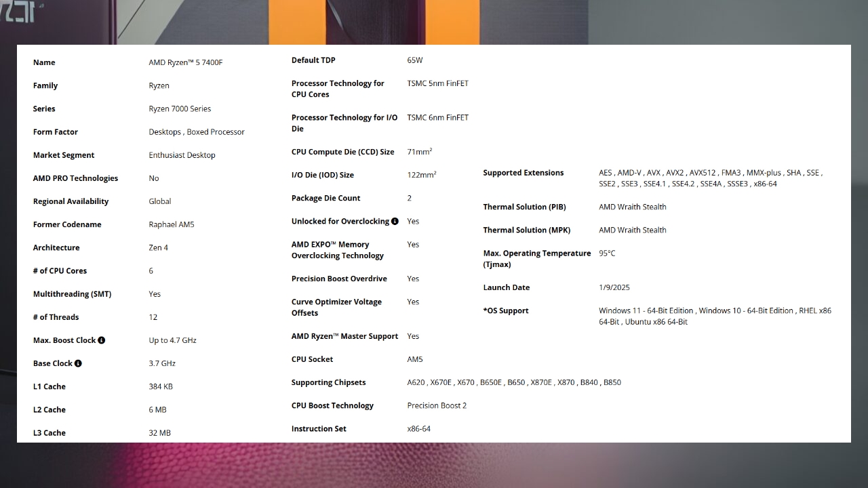This screenshot has height=488, width=868.
Task: Select the L1 cache value 384 KB
Action: tap(161, 386)
